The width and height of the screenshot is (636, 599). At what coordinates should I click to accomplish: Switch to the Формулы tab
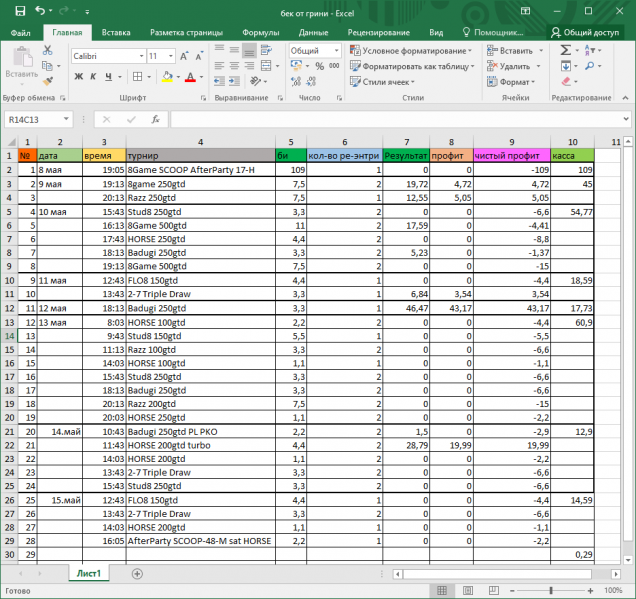click(x=261, y=32)
